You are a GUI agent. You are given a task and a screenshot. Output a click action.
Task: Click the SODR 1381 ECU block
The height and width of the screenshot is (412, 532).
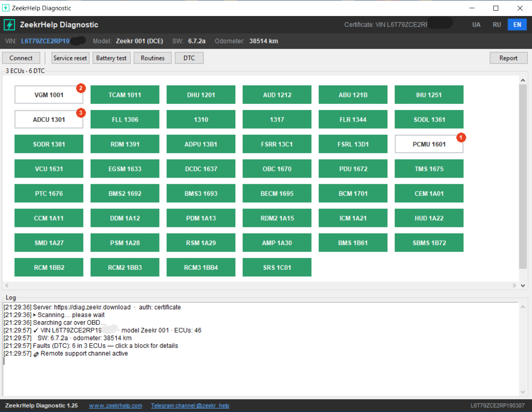point(49,144)
